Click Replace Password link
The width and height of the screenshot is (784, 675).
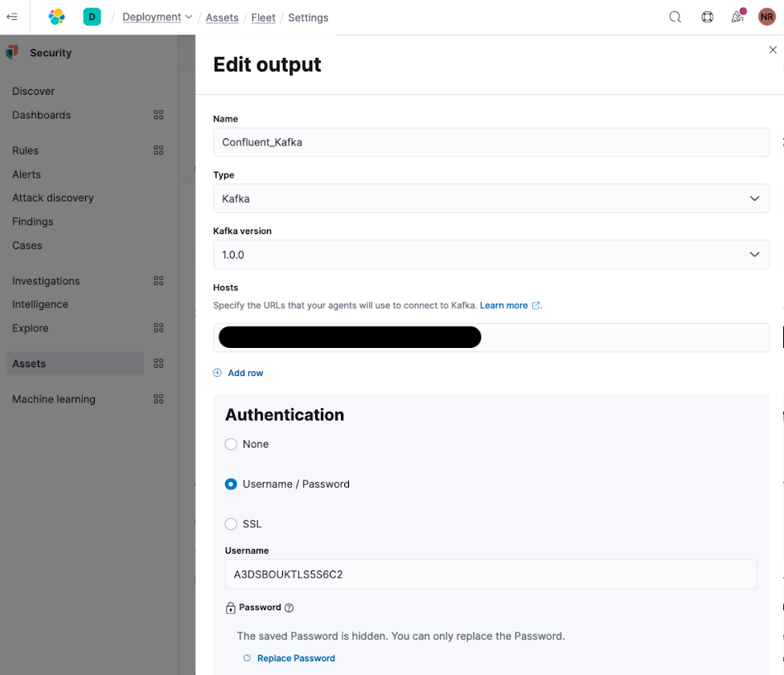pos(296,658)
